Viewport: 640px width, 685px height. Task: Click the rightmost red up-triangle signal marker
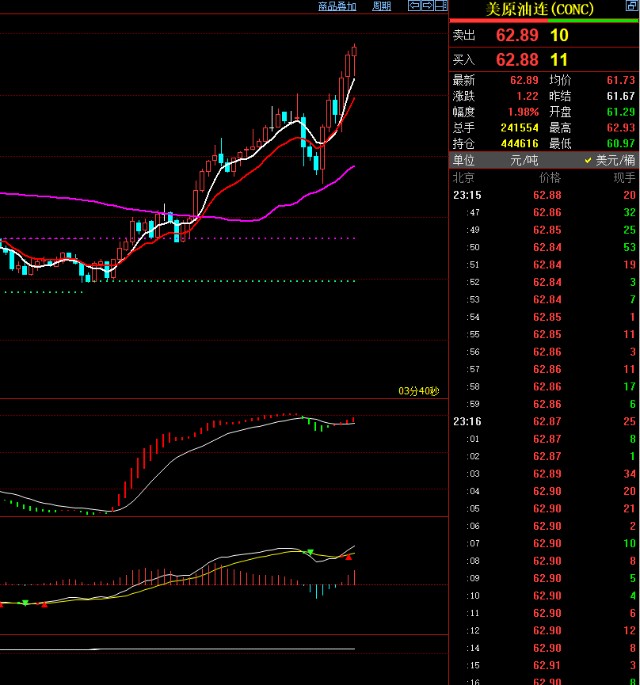coord(349,556)
